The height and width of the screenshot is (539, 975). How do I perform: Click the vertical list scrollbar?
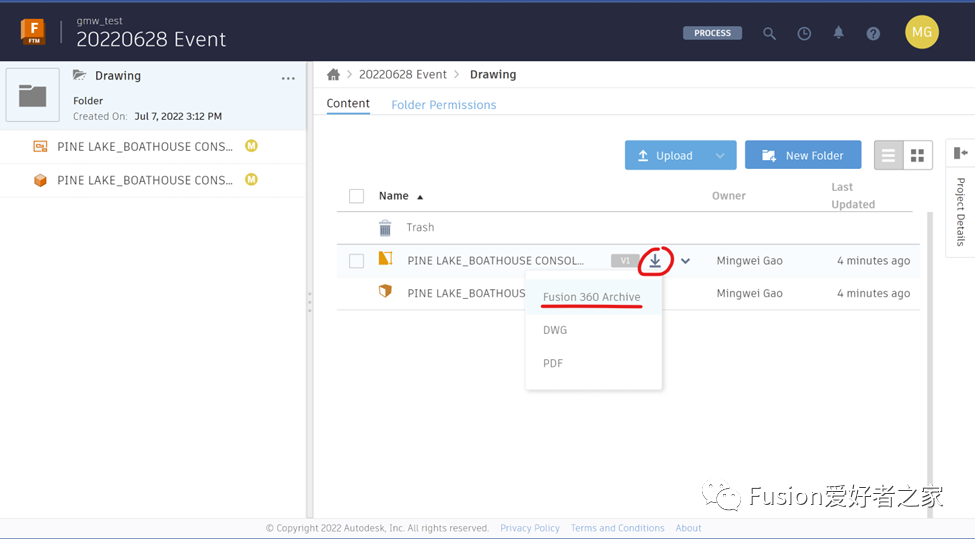click(930, 364)
